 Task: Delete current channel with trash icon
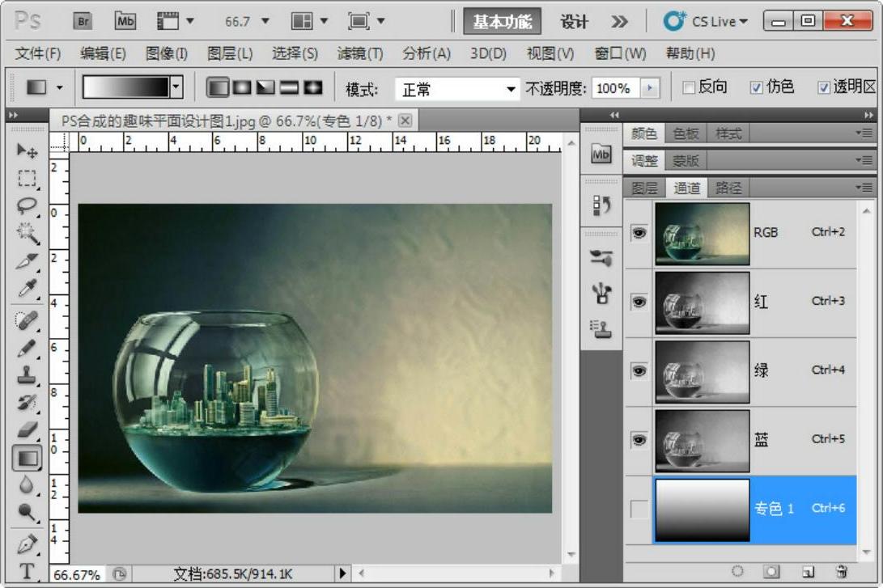tap(842, 571)
